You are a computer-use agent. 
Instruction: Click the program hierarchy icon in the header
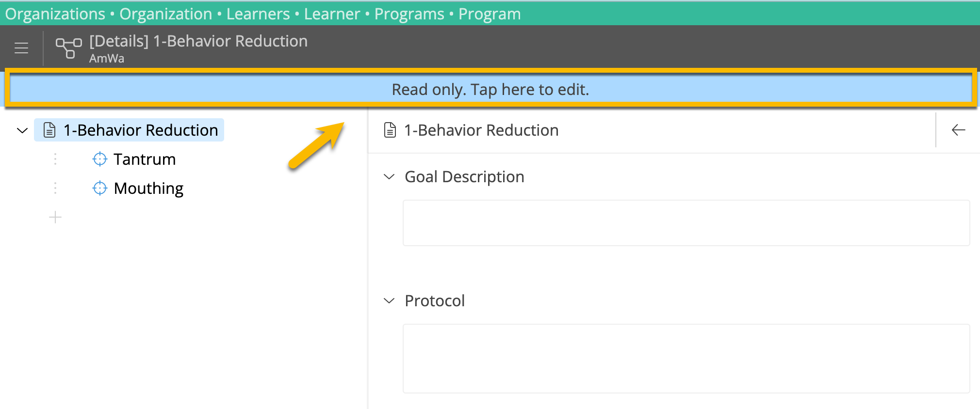pos(68,47)
